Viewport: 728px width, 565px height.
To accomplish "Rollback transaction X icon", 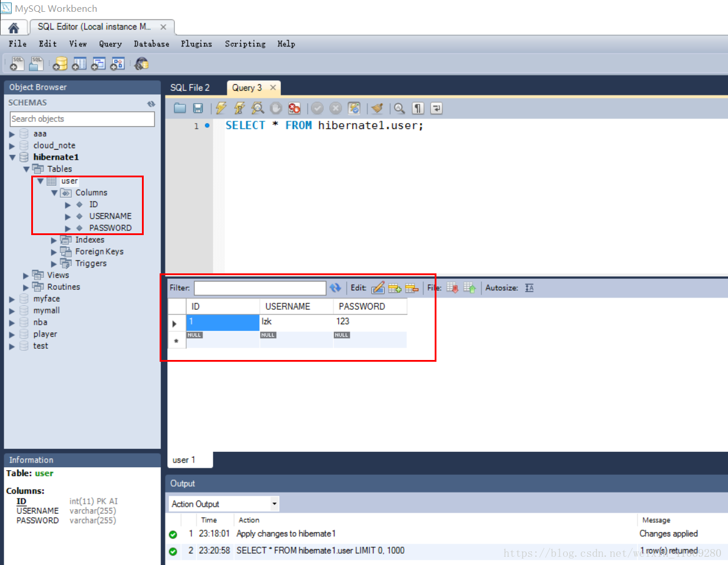I will pyautogui.click(x=336, y=108).
